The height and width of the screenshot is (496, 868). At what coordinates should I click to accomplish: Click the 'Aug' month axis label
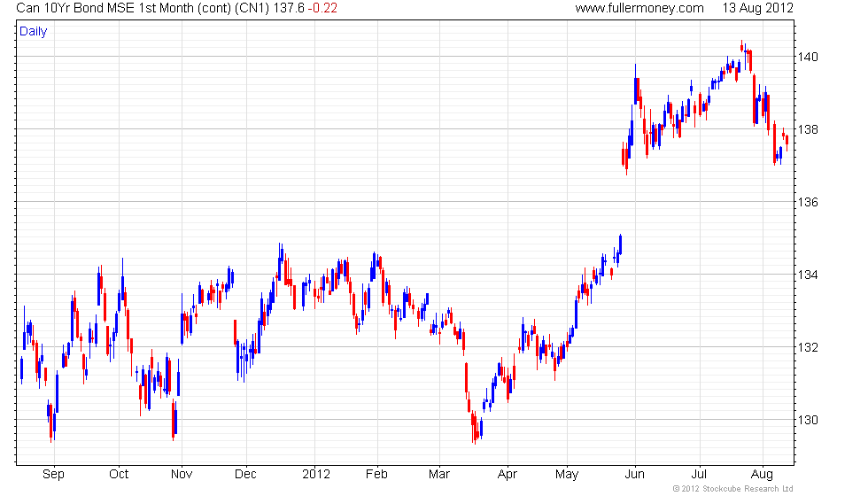pyautogui.click(x=762, y=475)
